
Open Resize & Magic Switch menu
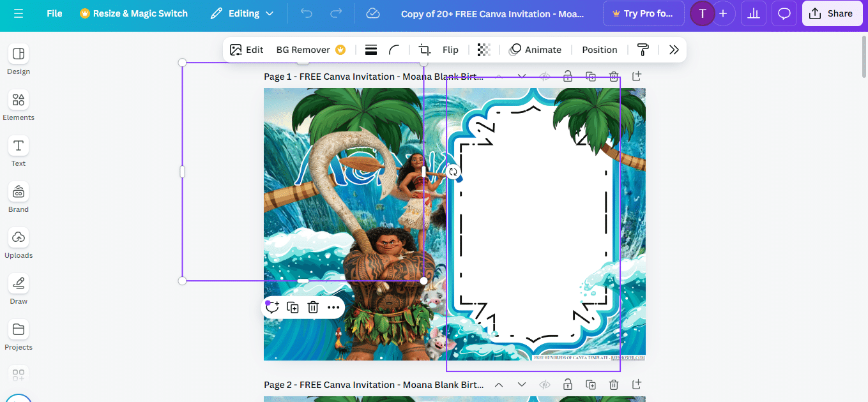134,13
